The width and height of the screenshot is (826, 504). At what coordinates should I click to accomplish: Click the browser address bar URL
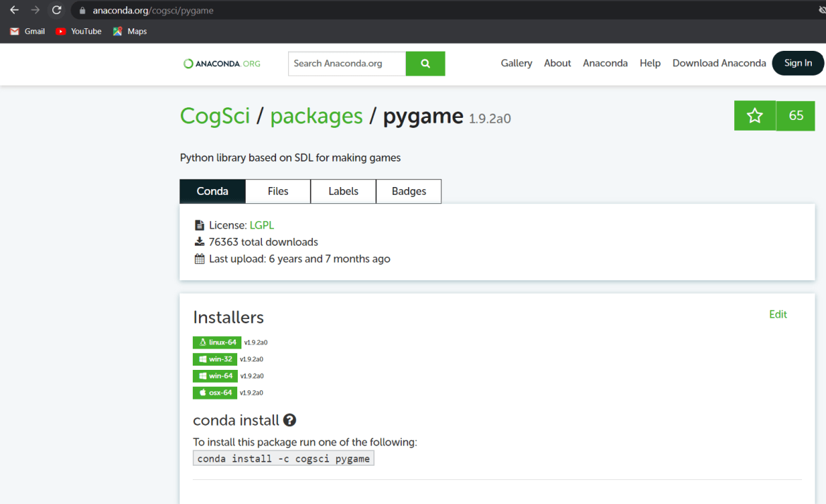(153, 11)
